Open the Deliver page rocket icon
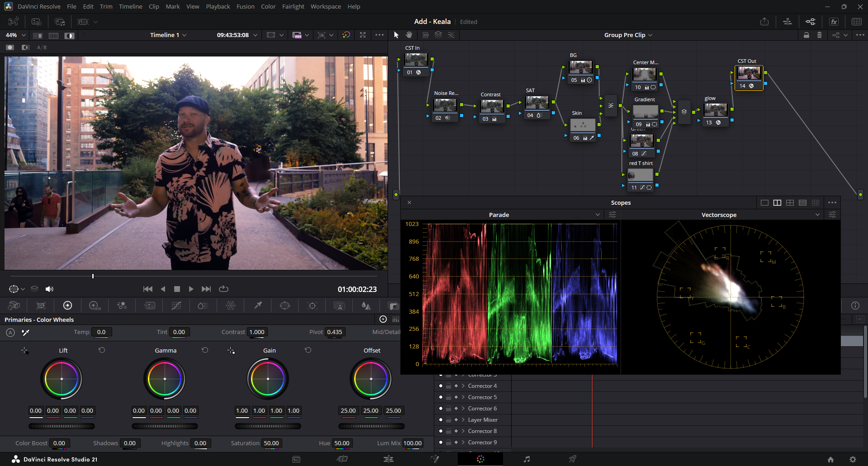868x466 pixels. click(572, 459)
